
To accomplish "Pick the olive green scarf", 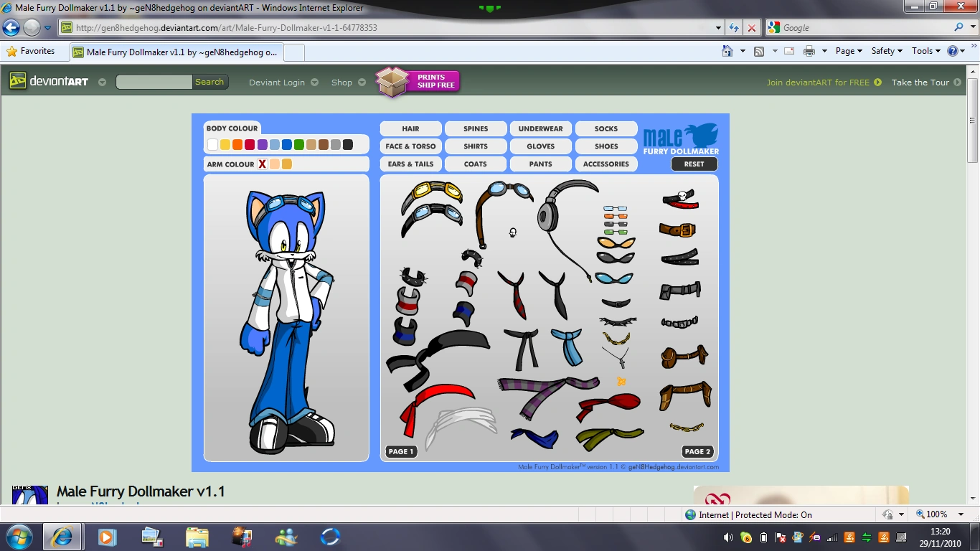I will click(x=609, y=438).
